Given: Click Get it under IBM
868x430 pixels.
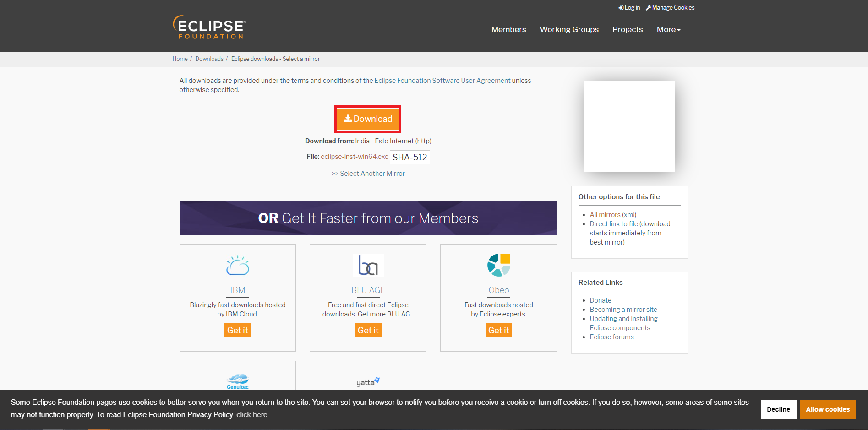Looking at the screenshot, I should [238, 331].
